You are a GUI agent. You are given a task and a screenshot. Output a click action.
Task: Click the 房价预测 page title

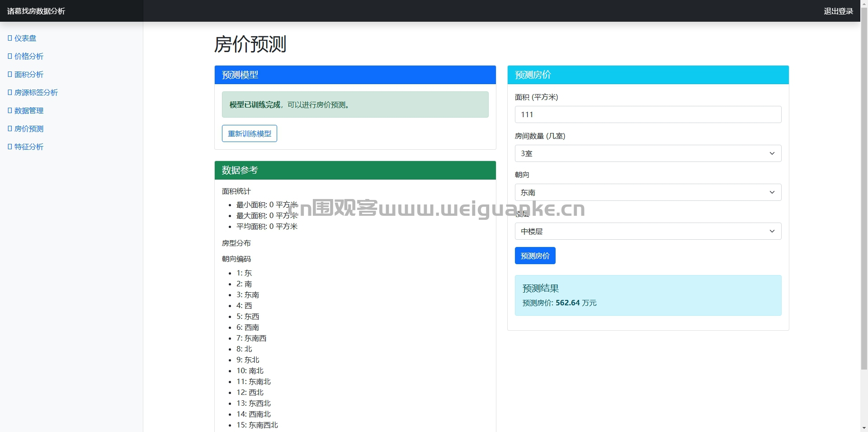(250, 44)
